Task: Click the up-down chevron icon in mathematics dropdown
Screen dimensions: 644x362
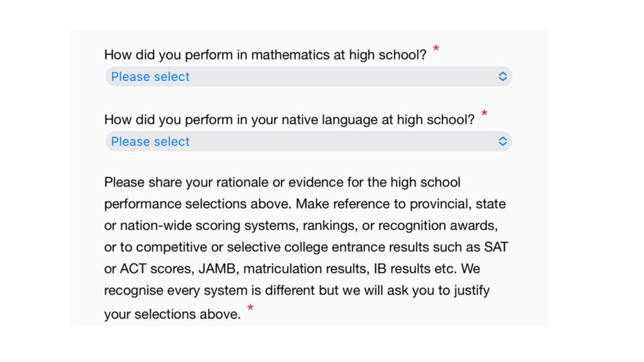Action: click(502, 76)
